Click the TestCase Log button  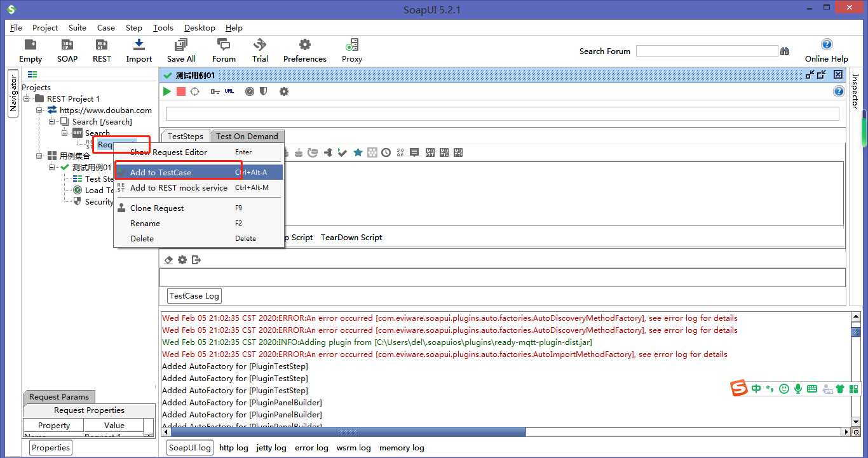click(194, 295)
